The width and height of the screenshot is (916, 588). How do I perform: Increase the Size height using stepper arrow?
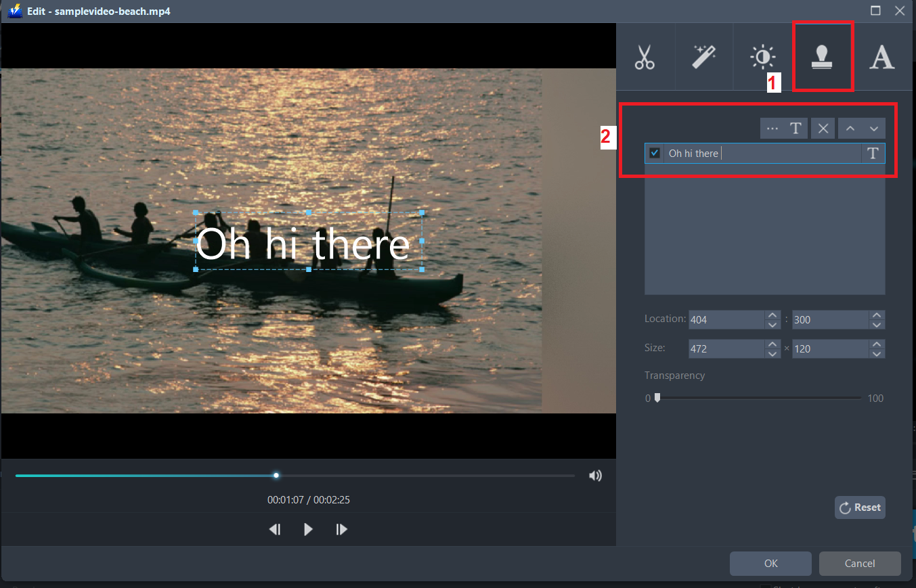tap(876, 344)
